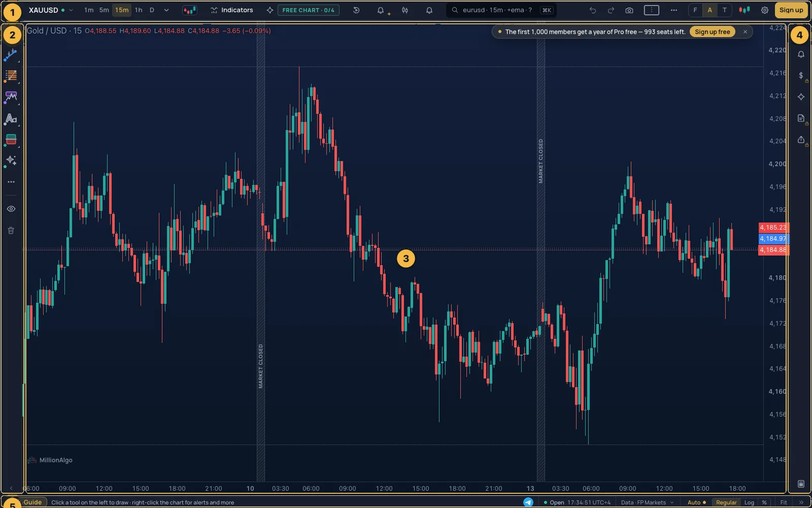812x508 pixels.
Task: Toggle drawings visibility with eye icon
Action: coord(11,209)
